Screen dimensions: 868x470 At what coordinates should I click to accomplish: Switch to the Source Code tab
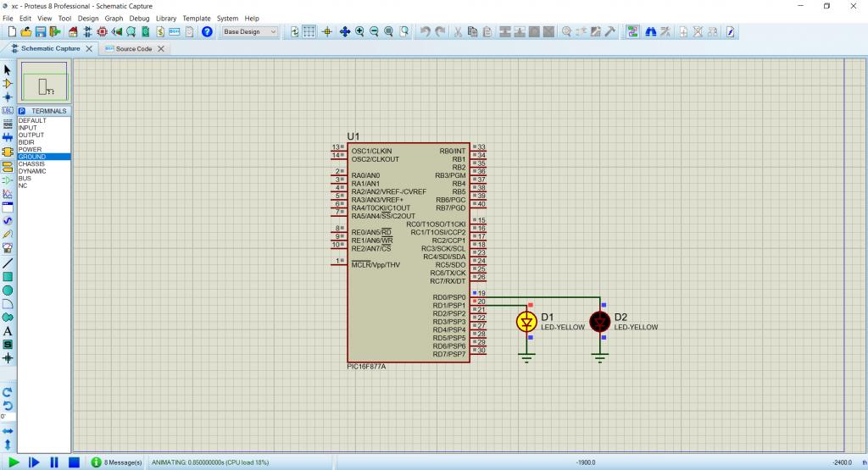(133, 48)
